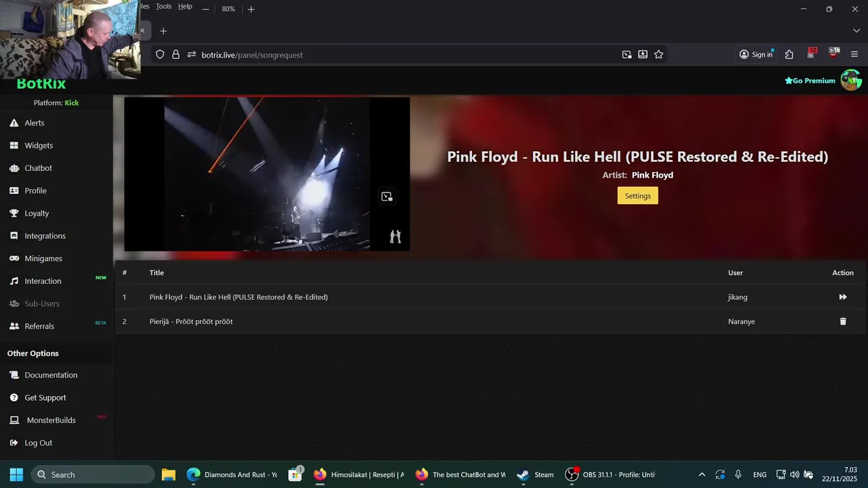Click the Documentation icon

(x=14, y=375)
